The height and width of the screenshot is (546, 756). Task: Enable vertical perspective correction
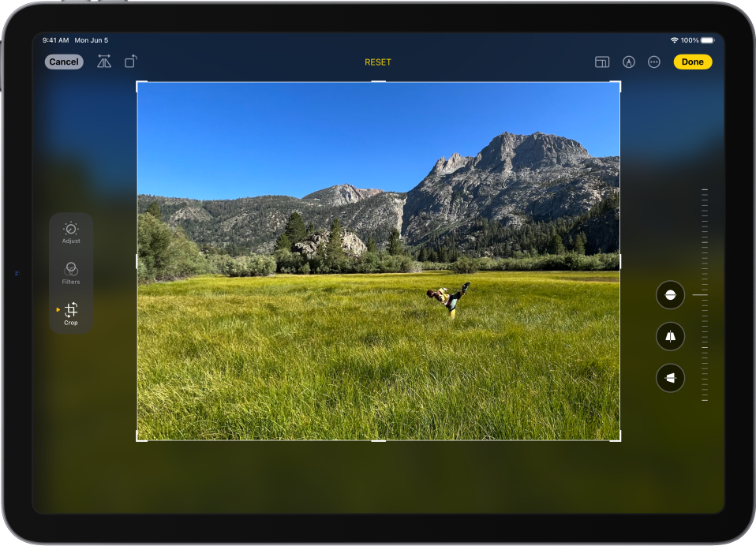[x=669, y=335]
